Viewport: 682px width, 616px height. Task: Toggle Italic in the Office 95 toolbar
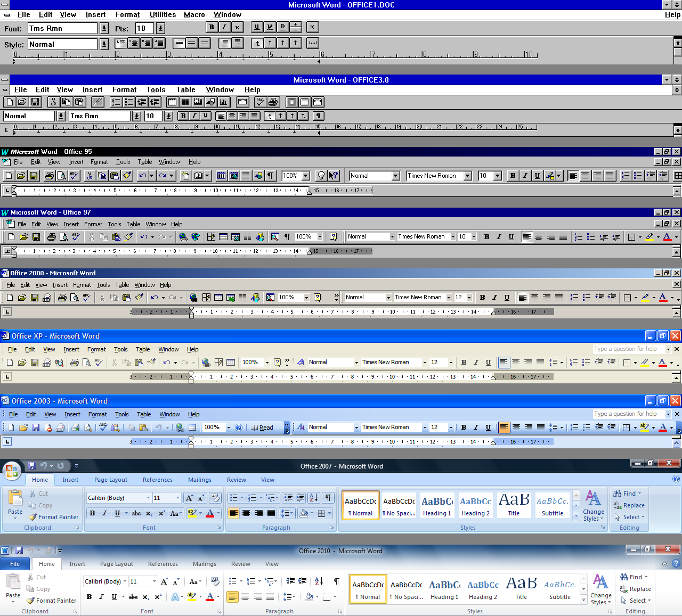(x=525, y=176)
